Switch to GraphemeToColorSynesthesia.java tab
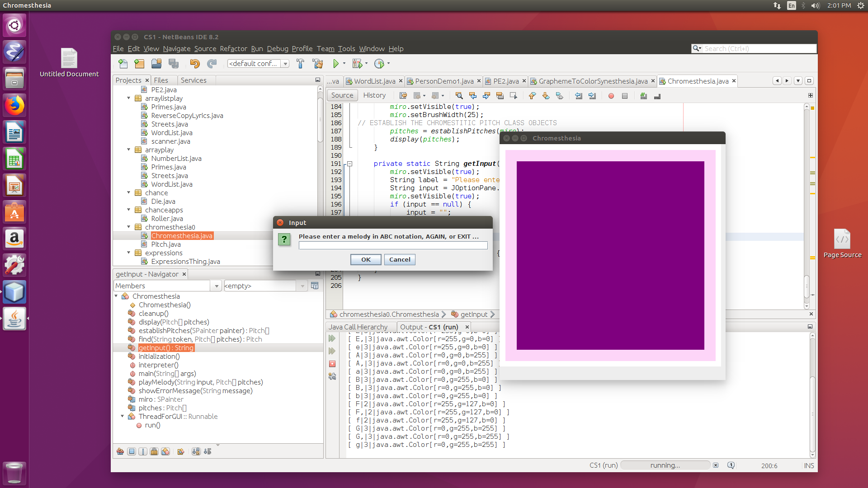The height and width of the screenshot is (488, 868). coord(592,81)
